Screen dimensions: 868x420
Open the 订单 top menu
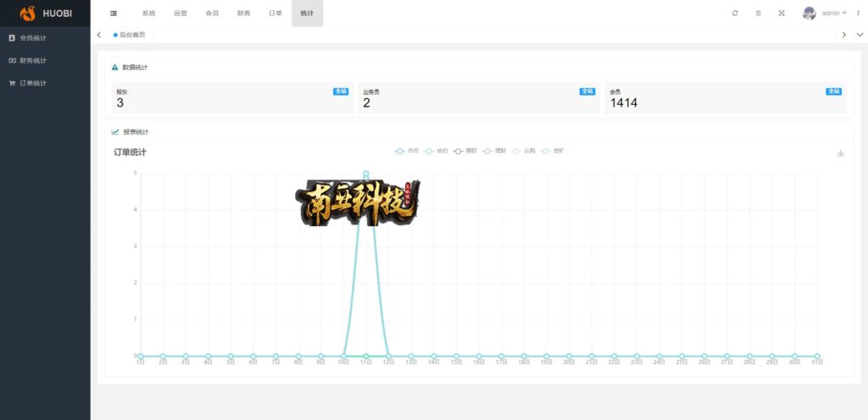pos(275,14)
